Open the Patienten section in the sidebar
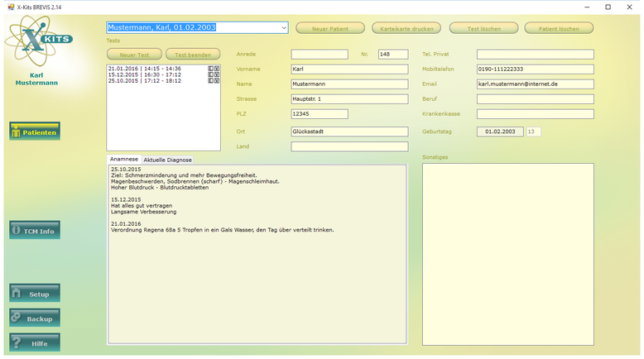644x359 pixels. click(x=35, y=132)
